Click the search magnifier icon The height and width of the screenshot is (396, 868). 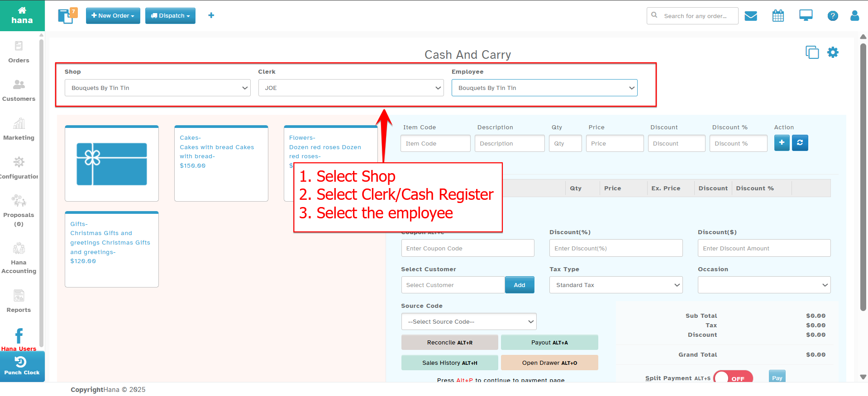tap(654, 15)
